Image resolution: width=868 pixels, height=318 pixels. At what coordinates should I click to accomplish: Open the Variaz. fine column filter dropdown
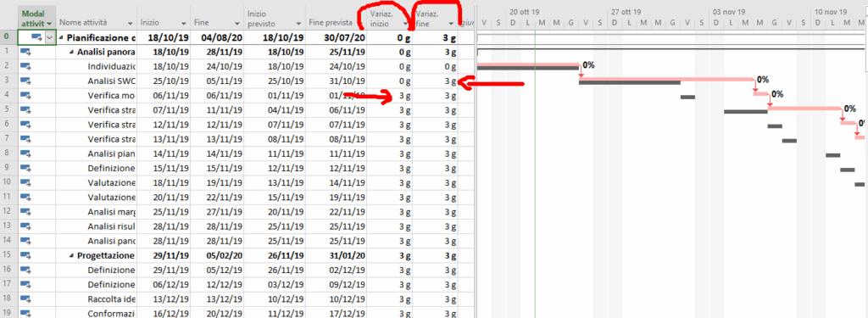pyautogui.click(x=451, y=23)
